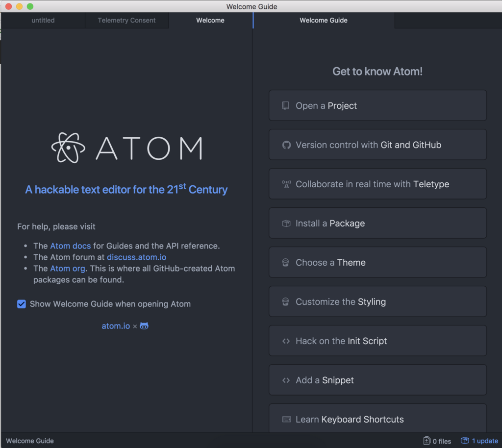Click the package box icon beside Install a Package

click(x=286, y=224)
